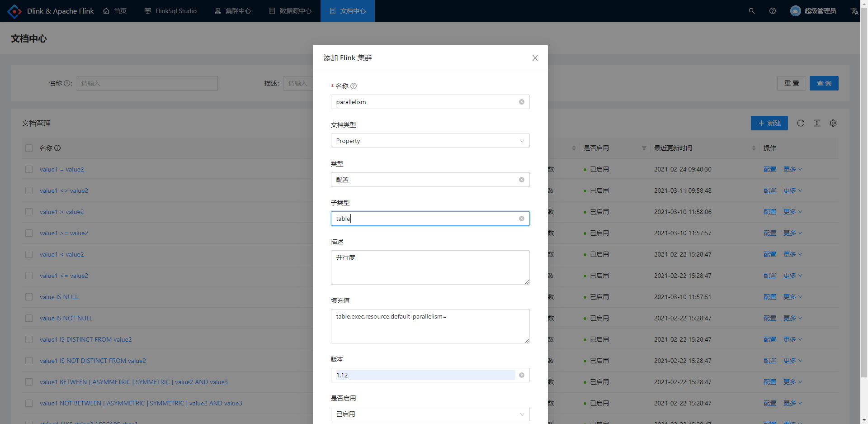Click the 填充值 textarea
868x424 pixels.
(x=430, y=326)
